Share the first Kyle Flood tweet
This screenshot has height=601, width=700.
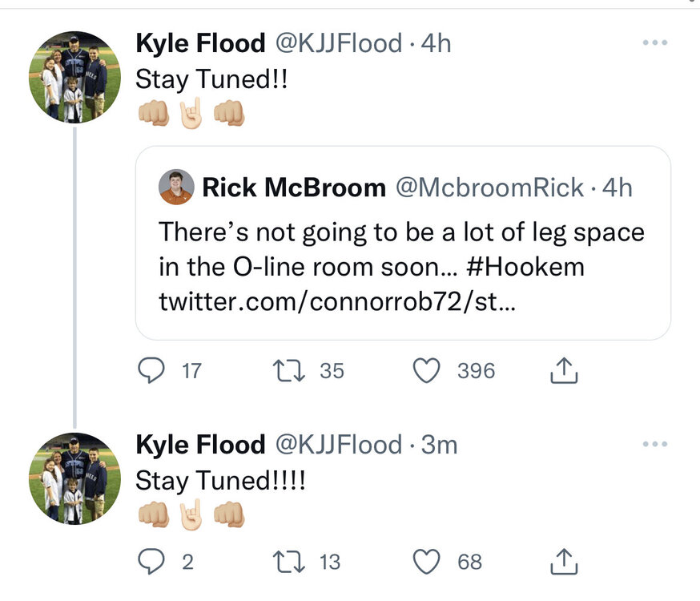point(565,370)
